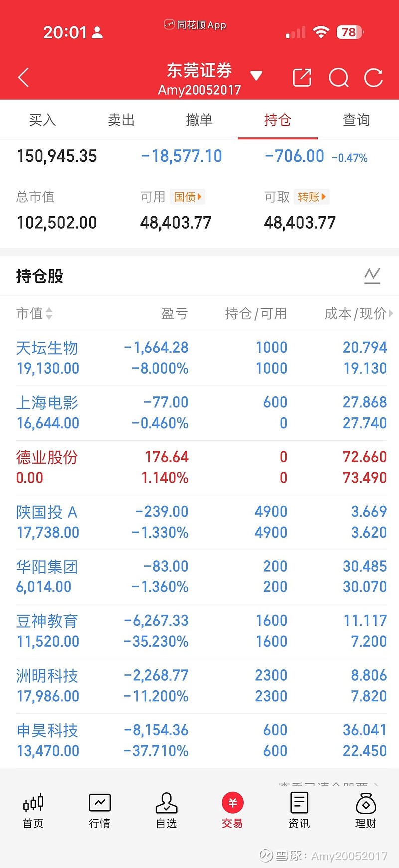The height and width of the screenshot is (868, 399).
Task: Switch to the 买入 tab
Action: tap(42, 120)
